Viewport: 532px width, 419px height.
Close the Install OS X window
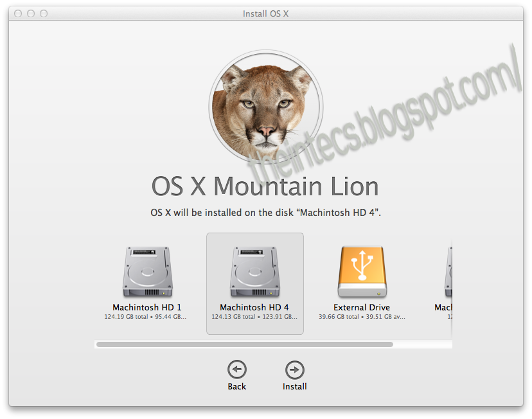[18, 13]
